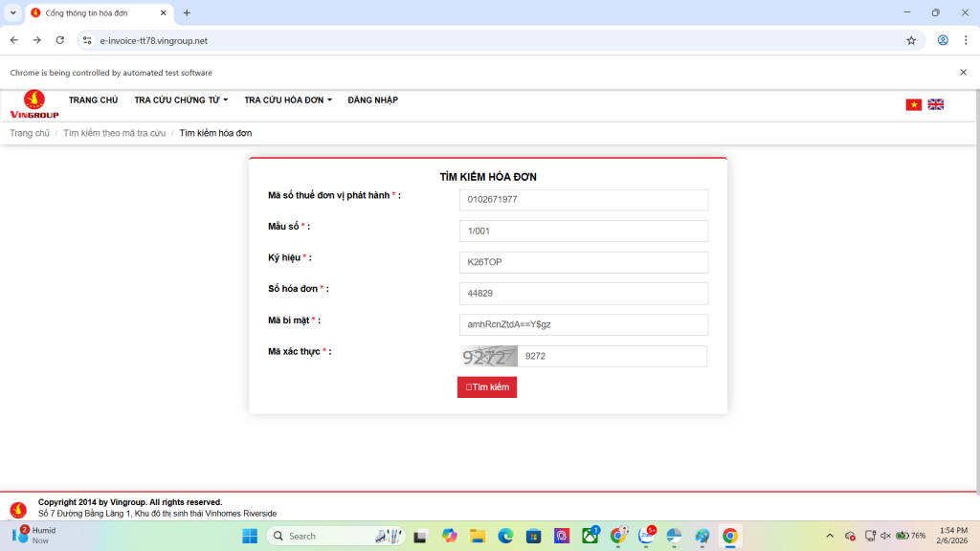Click the Tìm kiếm theo mã tra cứu breadcrumb
This screenshot has height=551, width=980.
click(114, 133)
